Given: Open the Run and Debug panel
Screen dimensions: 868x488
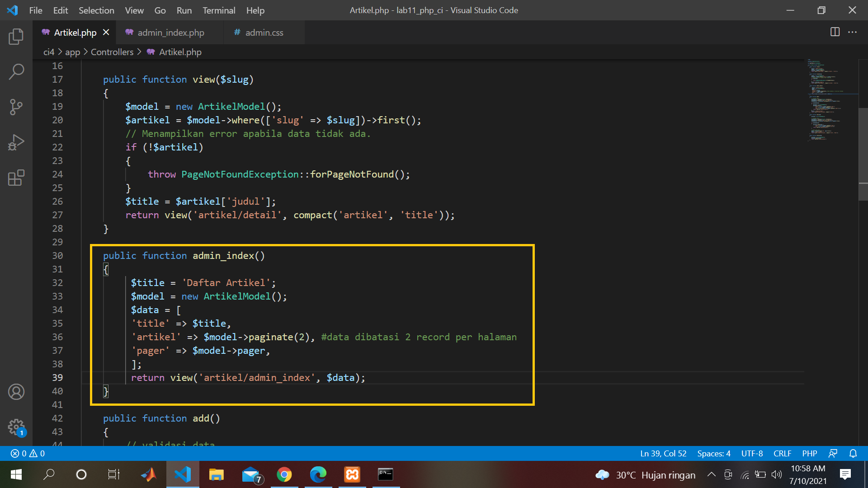Looking at the screenshot, I should 16,142.
